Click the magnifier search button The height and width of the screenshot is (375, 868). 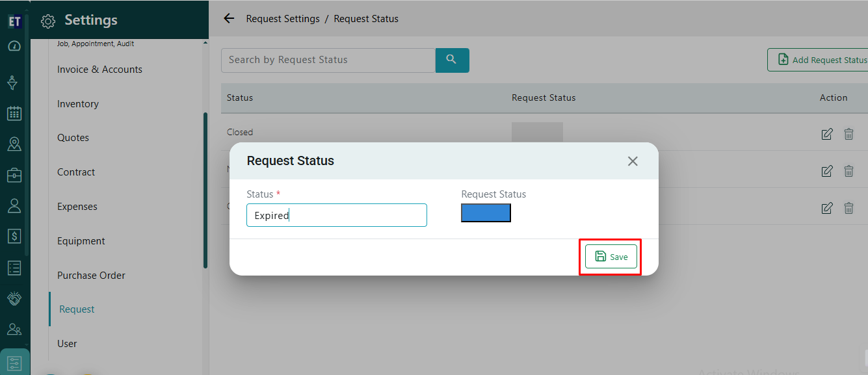click(x=452, y=60)
